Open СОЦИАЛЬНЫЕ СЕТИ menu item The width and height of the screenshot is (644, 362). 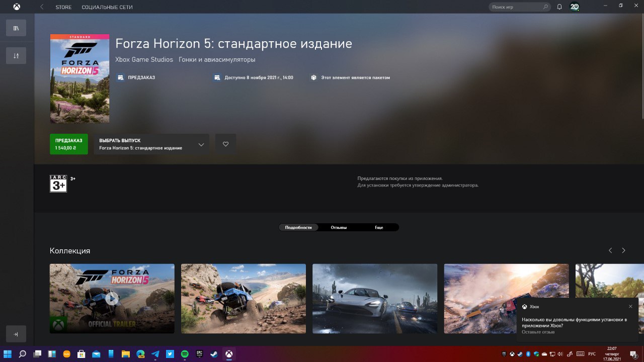click(107, 8)
